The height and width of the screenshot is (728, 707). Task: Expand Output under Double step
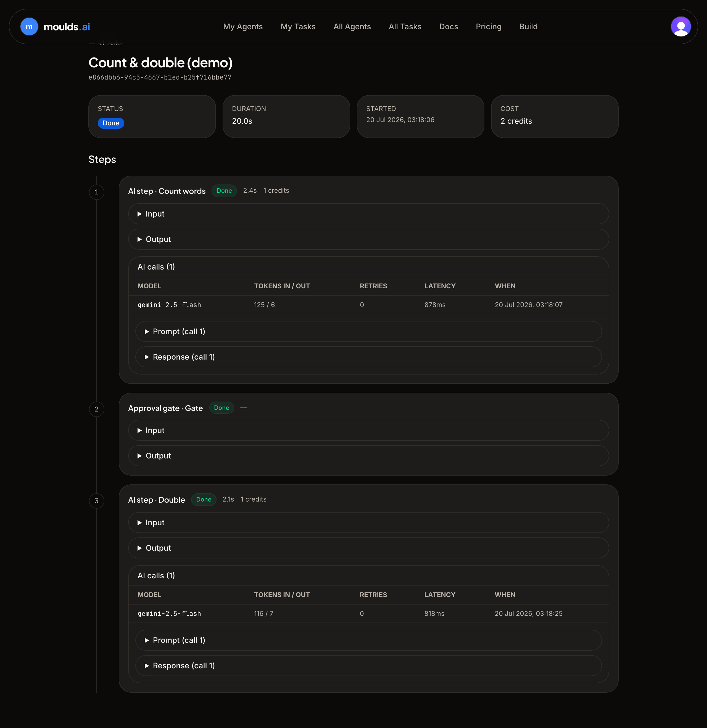pyautogui.click(x=368, y=548)
